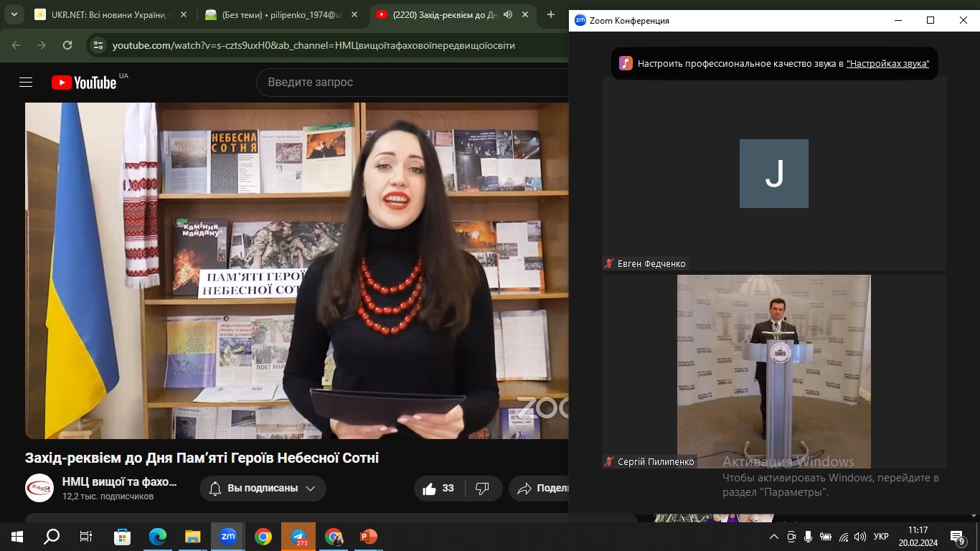Open Telegram from the taskbar
The height and width of the screenshot is (551, 980).
point(298,537)
